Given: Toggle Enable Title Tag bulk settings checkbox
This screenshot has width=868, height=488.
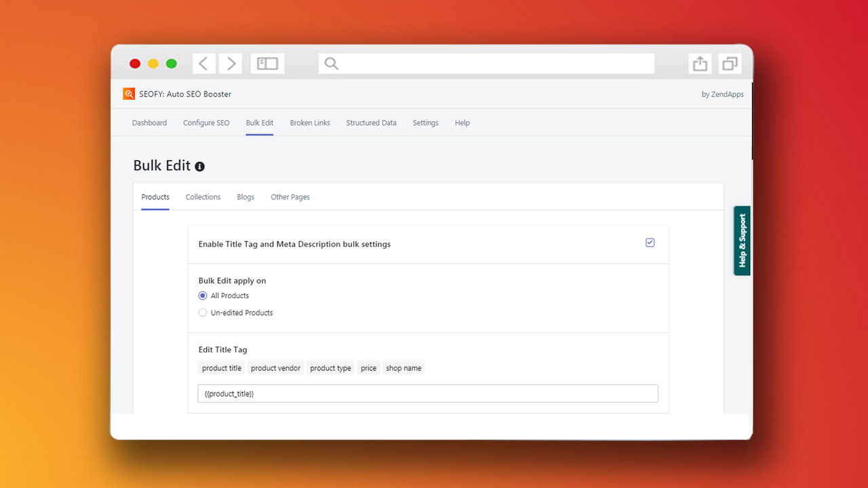Looking at the screenshot, I should click(650, 243).
